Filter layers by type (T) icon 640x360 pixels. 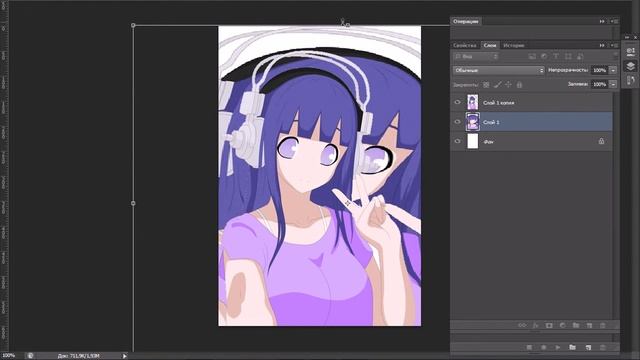tap(556, 56)
